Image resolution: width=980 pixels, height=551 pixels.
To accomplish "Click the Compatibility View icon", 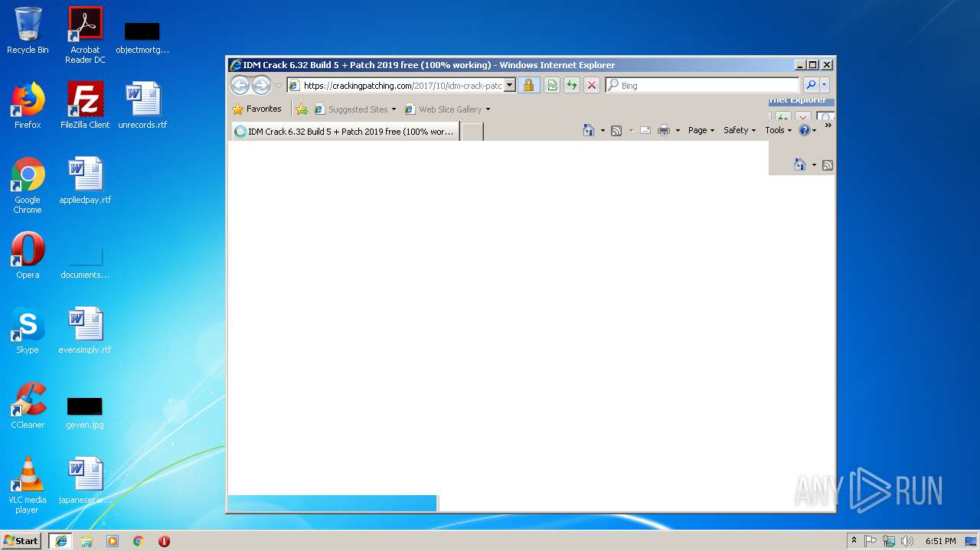I will coord(551,86).
